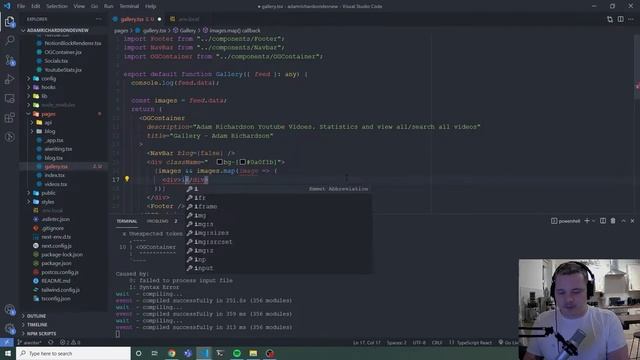Screen dimensions: 640x360
Task: Open the Help menu
Action: 151,6
